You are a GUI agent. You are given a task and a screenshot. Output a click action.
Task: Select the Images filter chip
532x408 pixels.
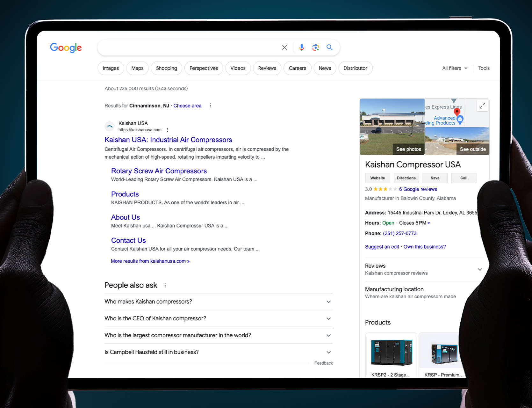pyautogui.click(x=111, y=68)
